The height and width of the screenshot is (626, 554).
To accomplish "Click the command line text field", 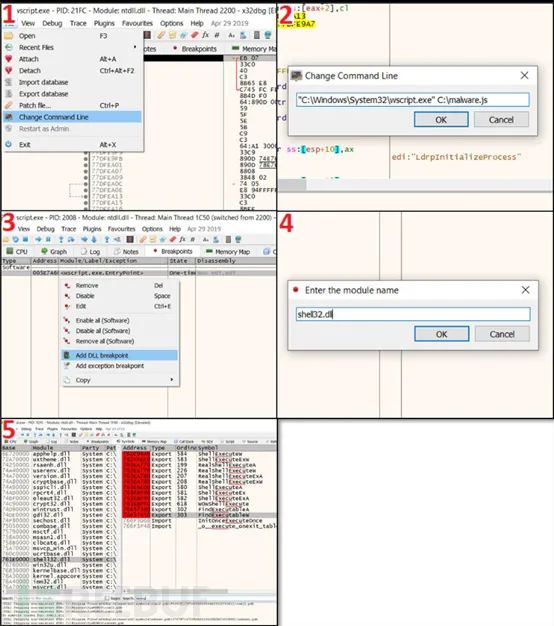I will (413, 100).
